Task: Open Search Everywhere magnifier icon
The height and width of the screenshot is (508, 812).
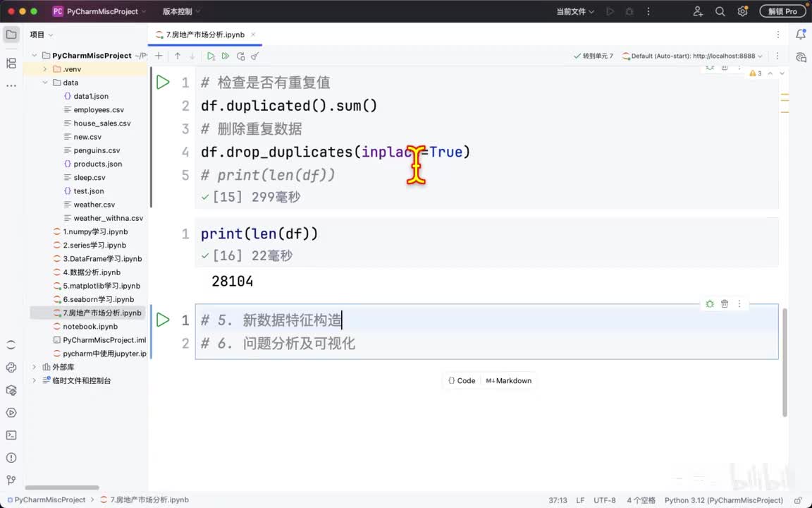Action: tap(720, 11)
